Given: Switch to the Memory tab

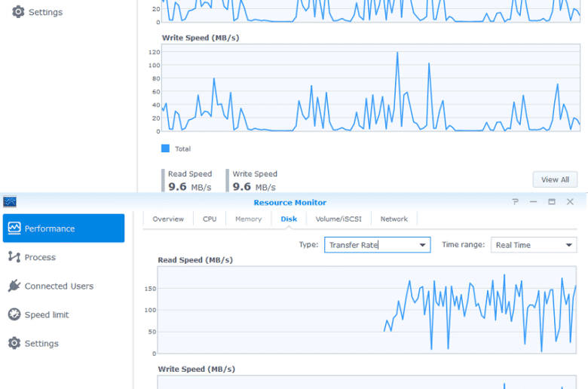Looking at the screenshot, I should click(x=248, y=219).
